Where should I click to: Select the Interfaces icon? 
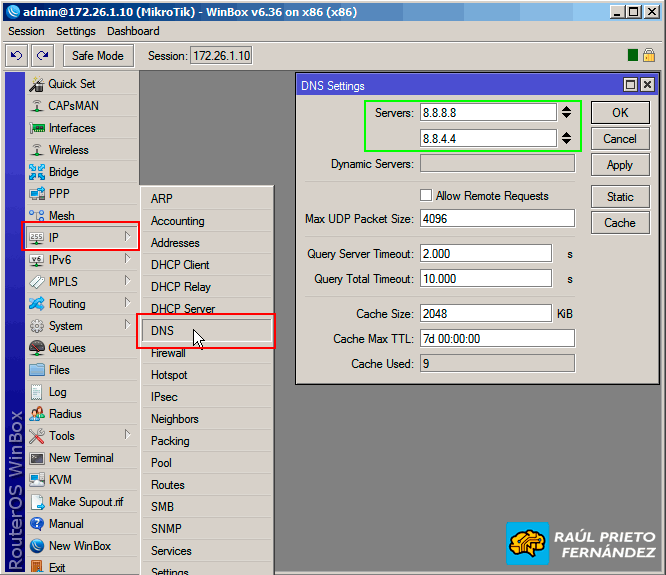(x=37, y=128)
